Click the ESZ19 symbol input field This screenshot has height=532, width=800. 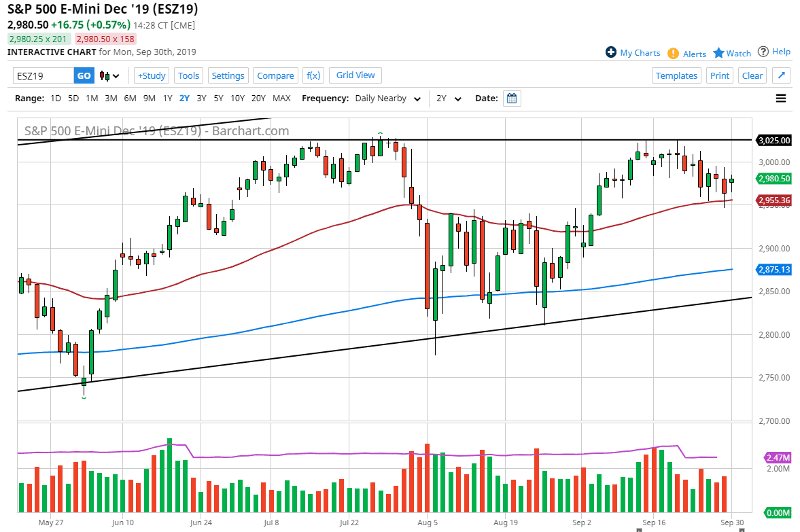[x=43, y=75]
